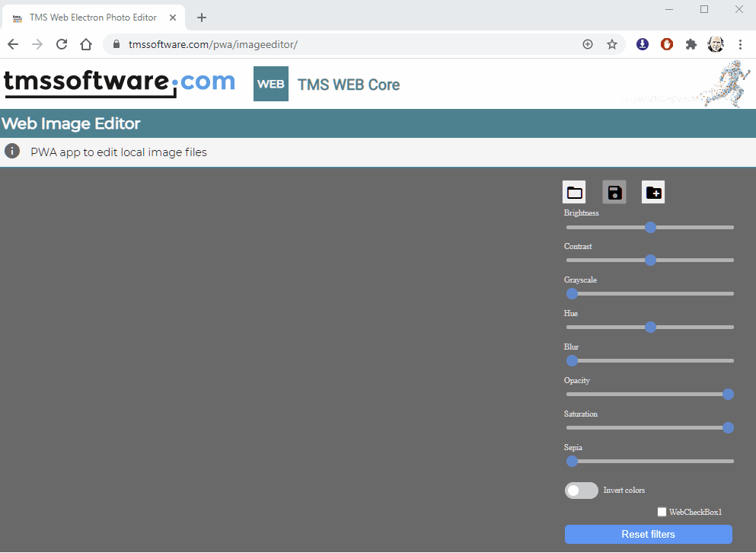Click the WEB square logo
Screen dimensions: 756x553
pyautogui.click(x=271, y=84)
